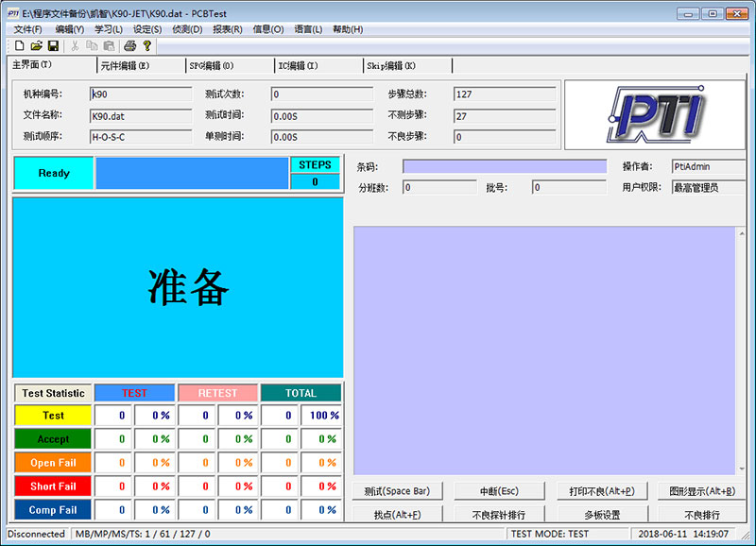The image size is (756, 546).
Task: Switch to the IC编辑 tab
Action: click(298, 66)
